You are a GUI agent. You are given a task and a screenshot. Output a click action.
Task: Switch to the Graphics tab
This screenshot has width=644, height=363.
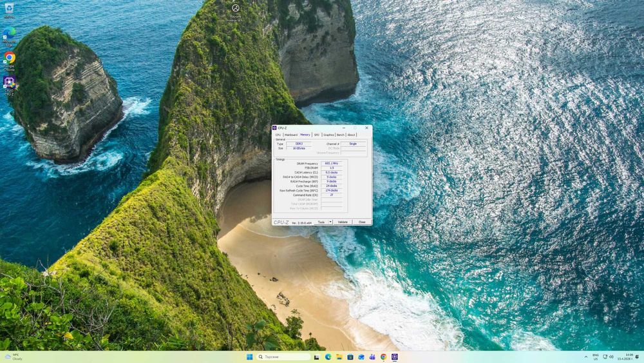tap(328, 135)
